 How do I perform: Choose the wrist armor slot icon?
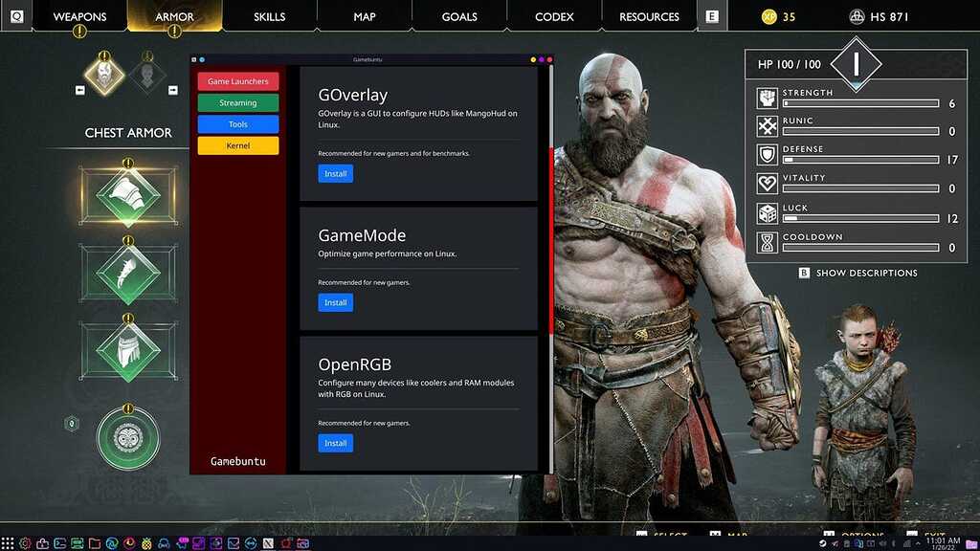[x=127, y=272]
